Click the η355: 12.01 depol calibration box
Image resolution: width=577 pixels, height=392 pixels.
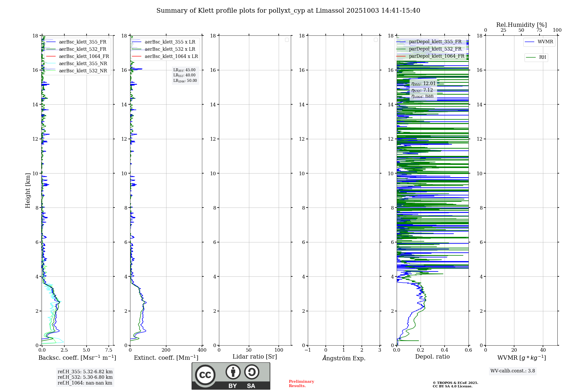coord(423,84)
